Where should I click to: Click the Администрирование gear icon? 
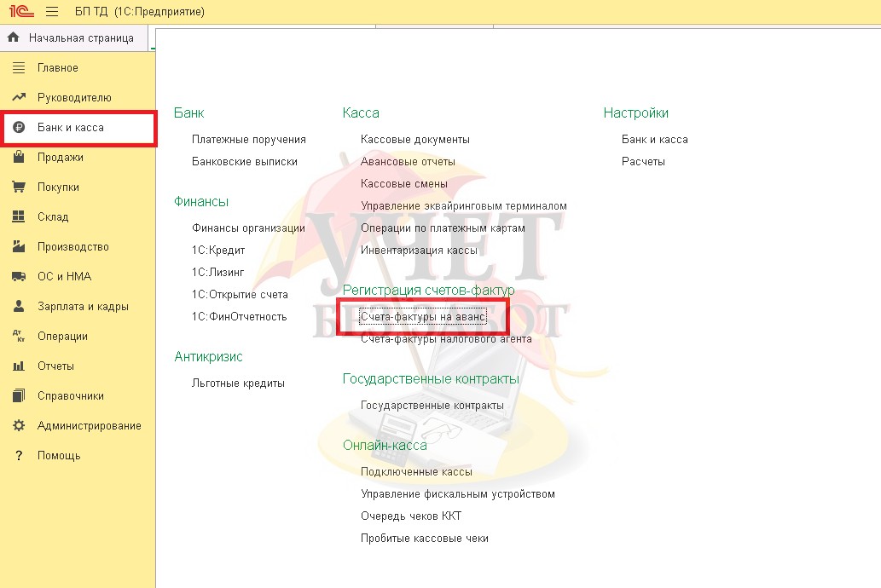pyautogui.click(x=19, y=426)
